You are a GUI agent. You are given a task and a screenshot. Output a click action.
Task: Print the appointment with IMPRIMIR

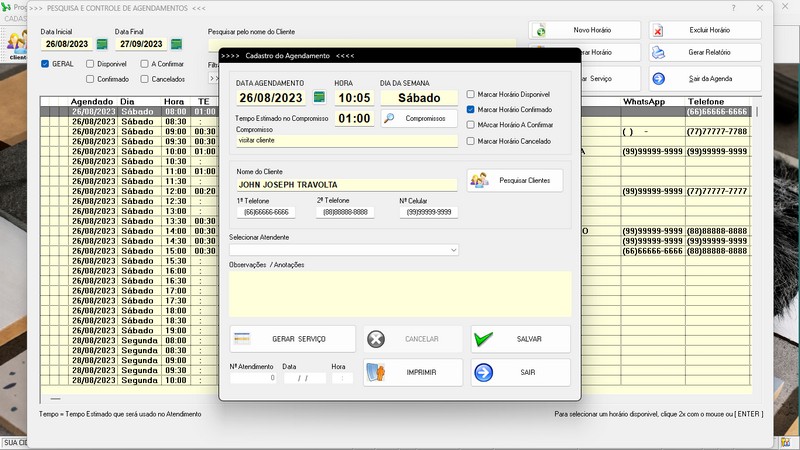(x=413, y=372)
